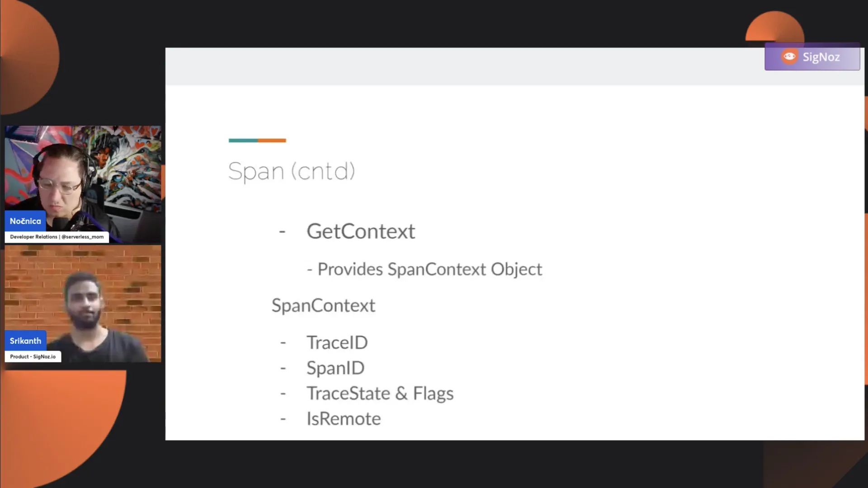The height and width of the screenshot is (488, 868).
Task: Select Srikanth's webcam video feed
Action: coord(83,304)
